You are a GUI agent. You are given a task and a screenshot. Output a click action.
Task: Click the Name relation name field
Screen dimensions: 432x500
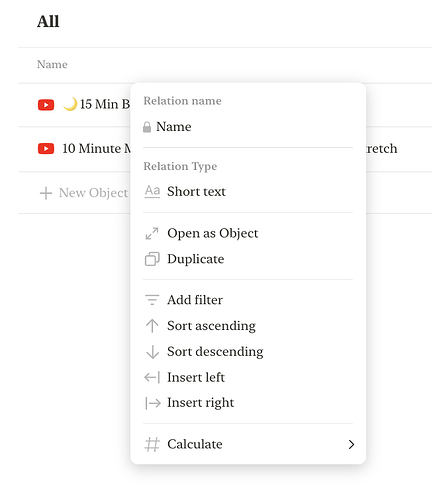(x=248, y=127)
